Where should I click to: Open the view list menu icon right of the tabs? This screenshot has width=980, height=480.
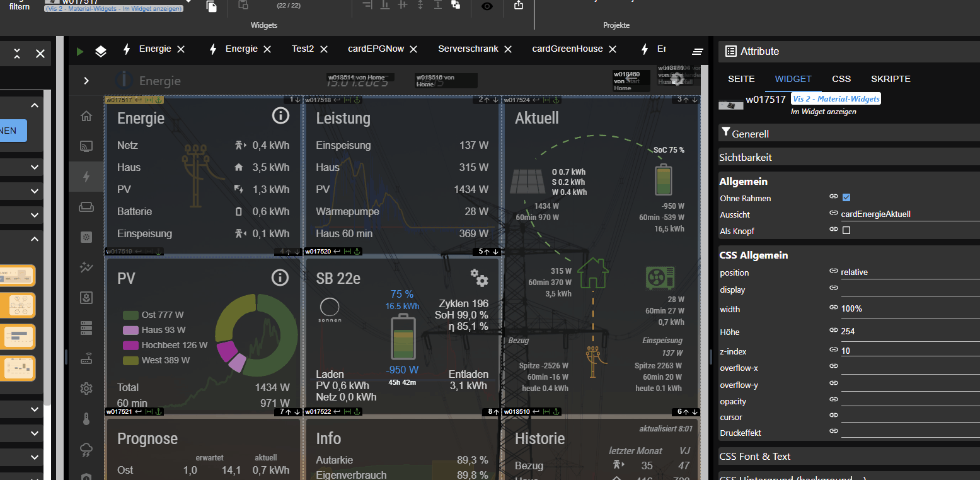698,51
